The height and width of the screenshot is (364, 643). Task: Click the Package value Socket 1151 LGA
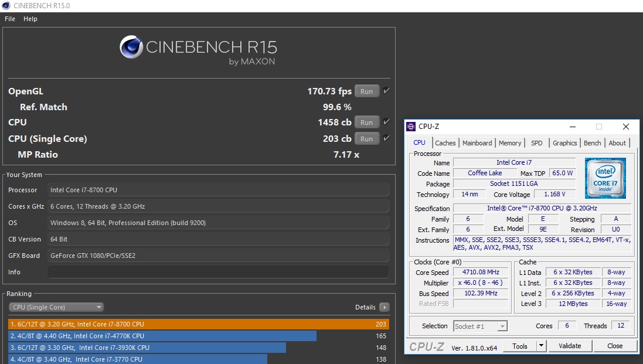(x=514, y=183)
